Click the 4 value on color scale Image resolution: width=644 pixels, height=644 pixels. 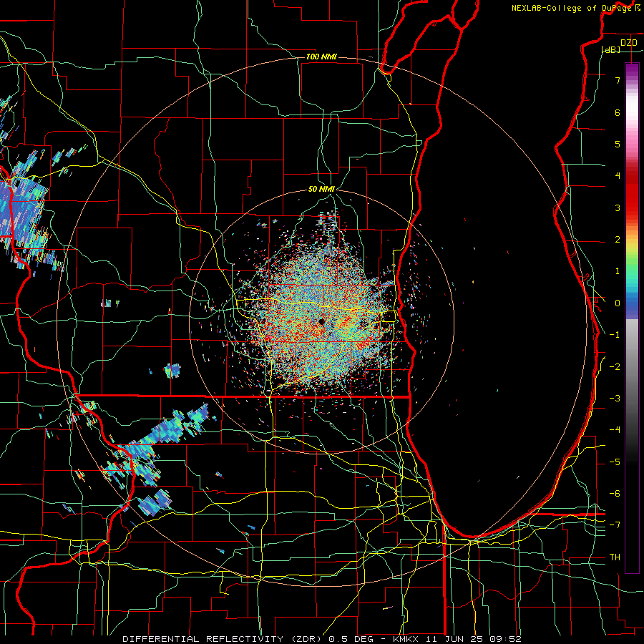pos(618,176)
